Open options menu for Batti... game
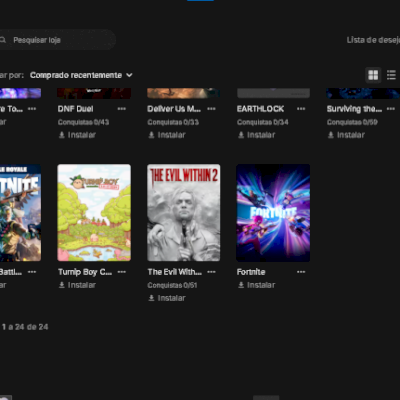400x400 pixels. click(x=32, y=272)
